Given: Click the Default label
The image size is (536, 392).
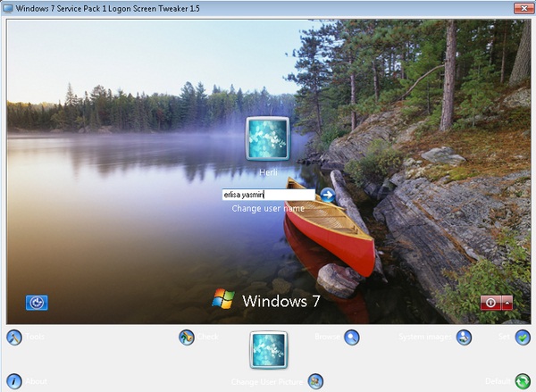Looking at the screenshot, I should (x=498, y=381).
